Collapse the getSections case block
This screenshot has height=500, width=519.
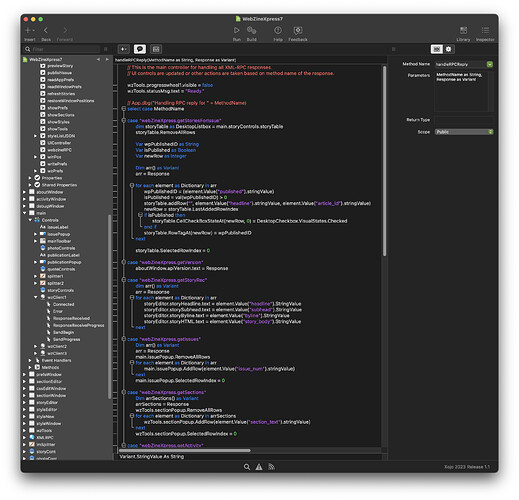[124, 392]
